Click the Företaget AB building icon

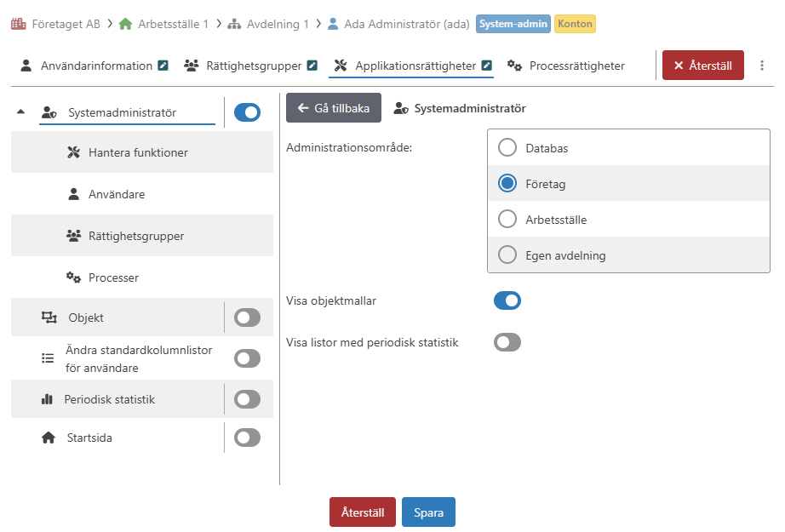tap(19, 24)
